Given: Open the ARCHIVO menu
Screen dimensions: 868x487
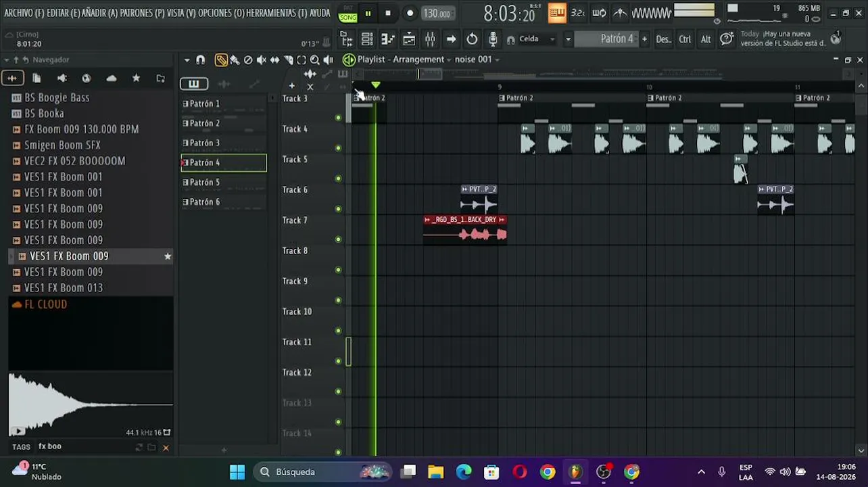Looking at the screenshot, I should (24, 13).
